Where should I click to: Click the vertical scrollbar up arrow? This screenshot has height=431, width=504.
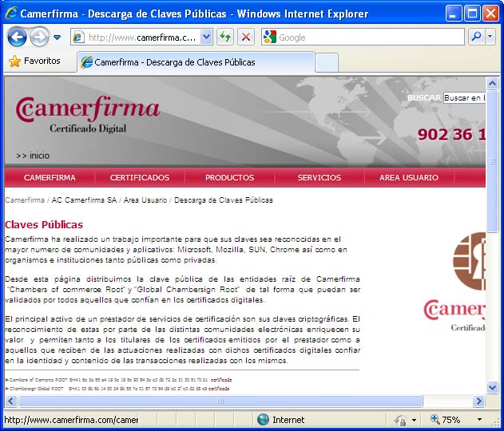[492, 83]
